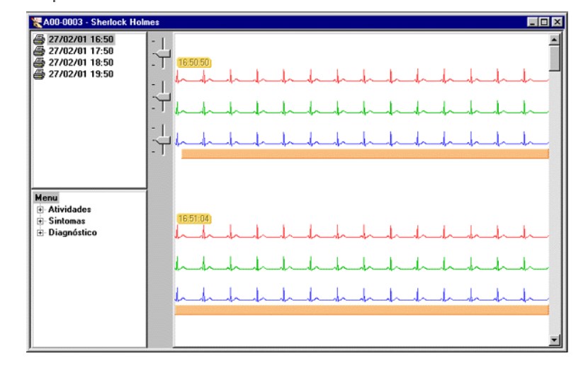Select the 27/02/01 17:50 recording entry
The image size is (588, 368).
coord(71,51)
